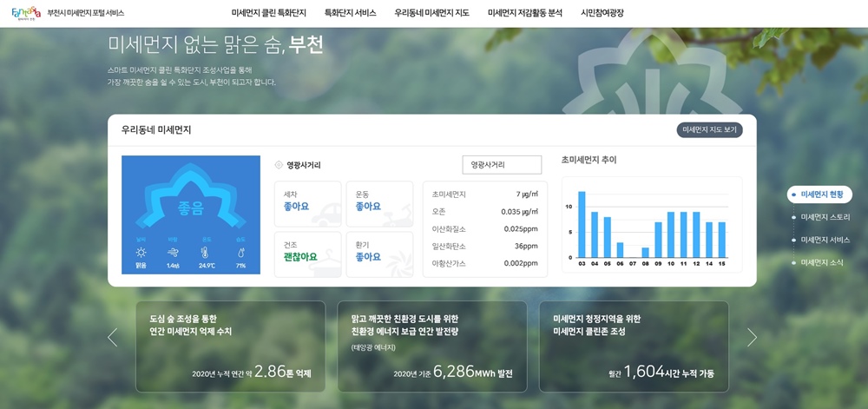Click the 2.86톤 억제 figure
Viewport: 868px width, 409px height.
[x=283, y=372]
